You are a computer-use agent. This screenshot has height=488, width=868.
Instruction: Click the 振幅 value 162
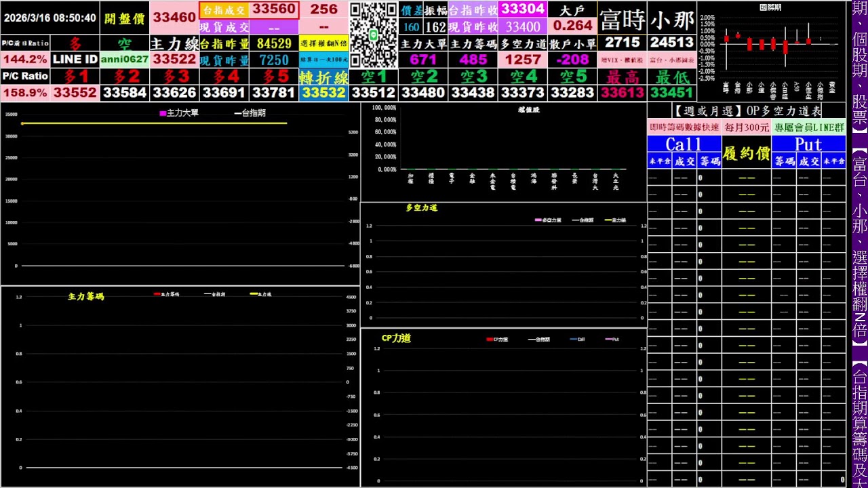(x=435, y=27)
